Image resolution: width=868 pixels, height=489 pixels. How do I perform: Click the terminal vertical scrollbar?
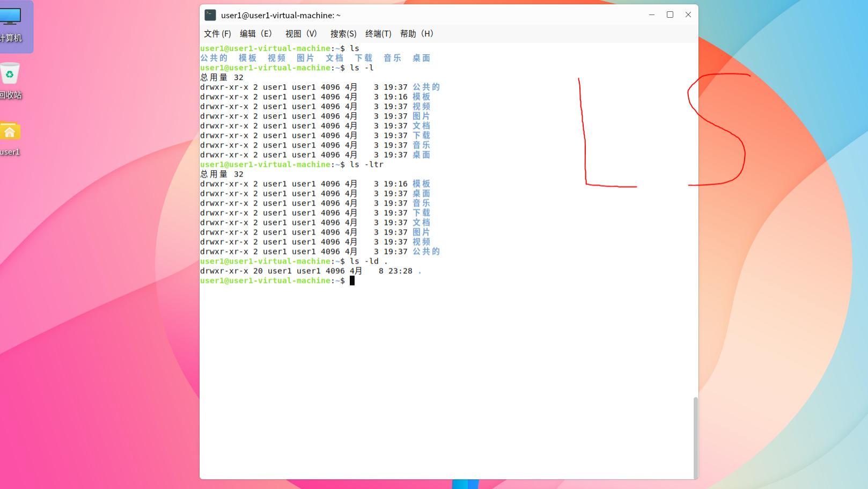click(696, 437)
